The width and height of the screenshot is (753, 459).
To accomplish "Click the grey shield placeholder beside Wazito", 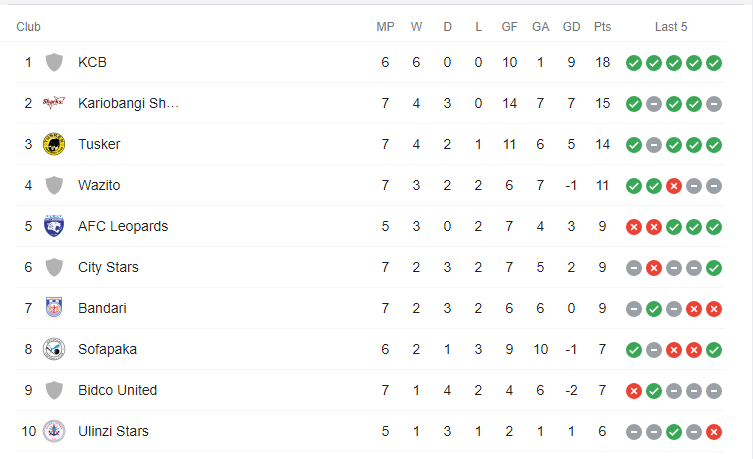I will pyautogui.click(x=54, y=185).
